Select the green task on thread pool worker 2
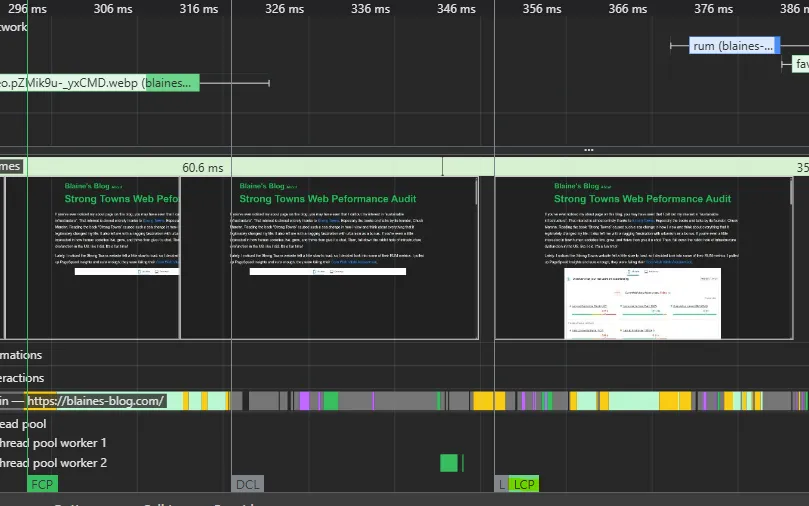This screenshot has width=809, height=506. tap(448, 463)
